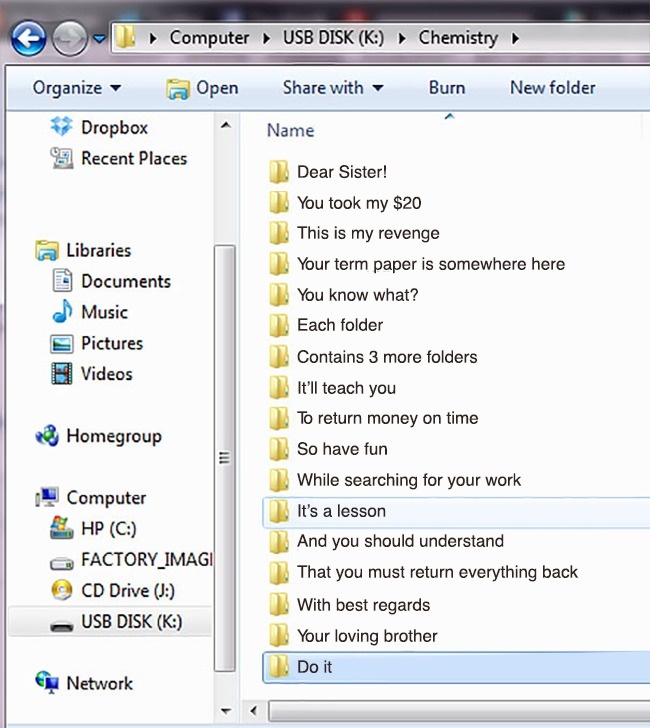Click the New folder button

[x=552, y=88]
